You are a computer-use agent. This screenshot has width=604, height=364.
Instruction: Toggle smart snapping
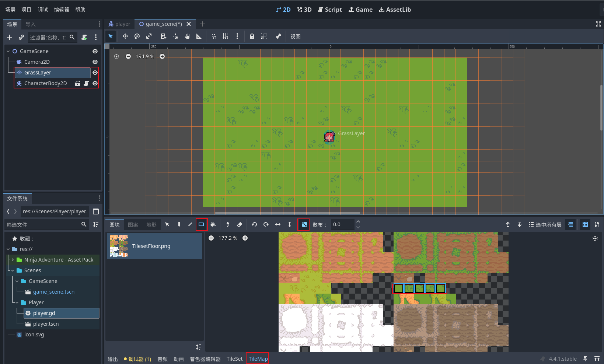[214, 36]
